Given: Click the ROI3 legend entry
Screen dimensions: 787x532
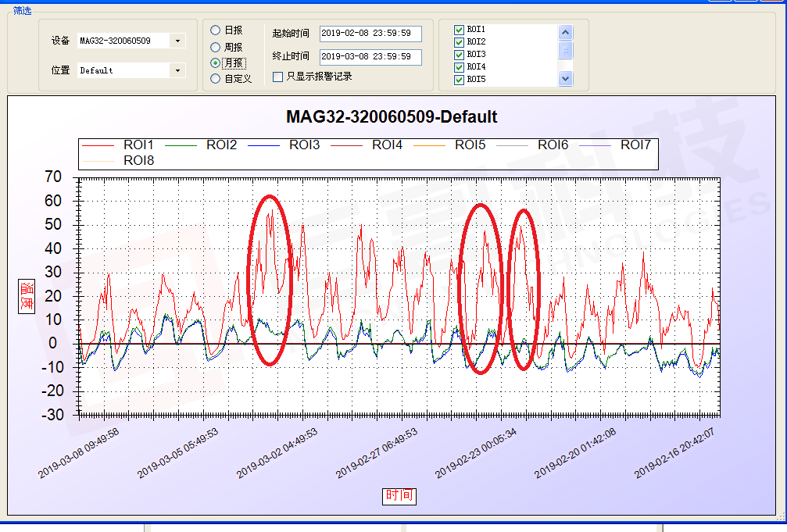Looking at the screenshot, I should 284,145.
